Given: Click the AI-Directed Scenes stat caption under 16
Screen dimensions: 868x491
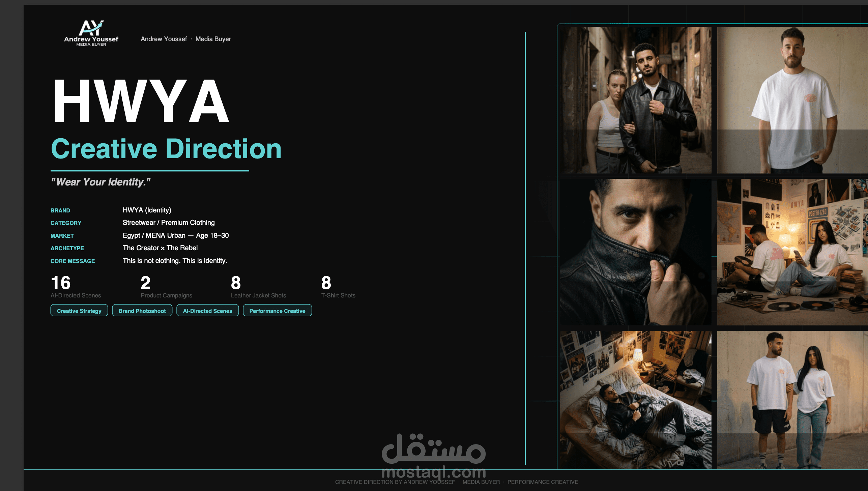Looking at the screenshot, I should pos(76,295).
